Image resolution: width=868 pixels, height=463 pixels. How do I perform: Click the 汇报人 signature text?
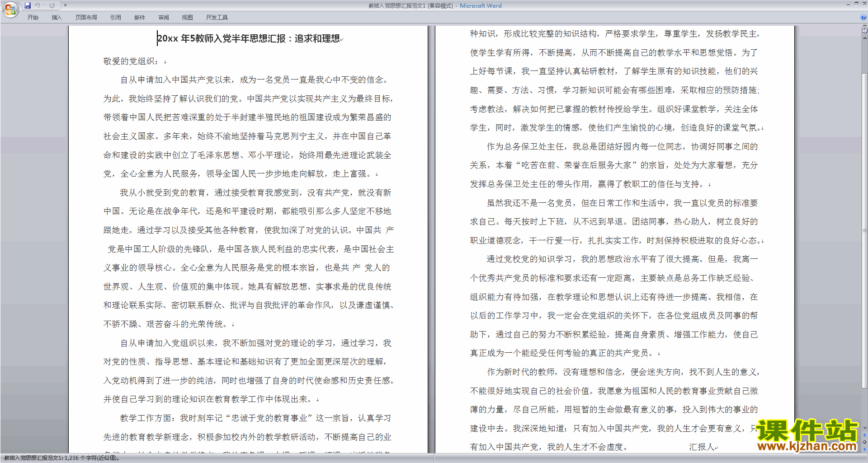pos(702,447)
